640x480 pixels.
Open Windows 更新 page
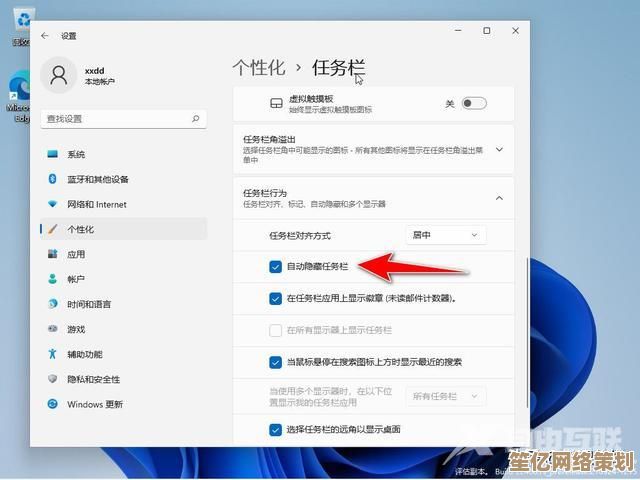tap(94, 405)
